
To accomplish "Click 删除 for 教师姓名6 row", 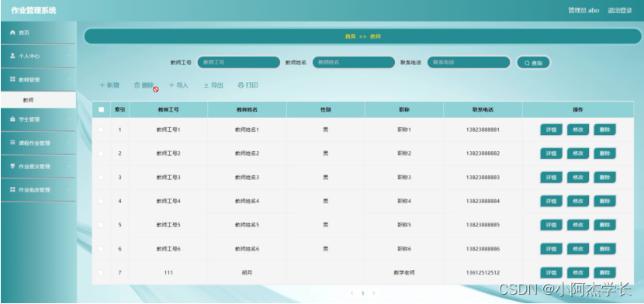I will pyautogui.click(x=604, y=249).
